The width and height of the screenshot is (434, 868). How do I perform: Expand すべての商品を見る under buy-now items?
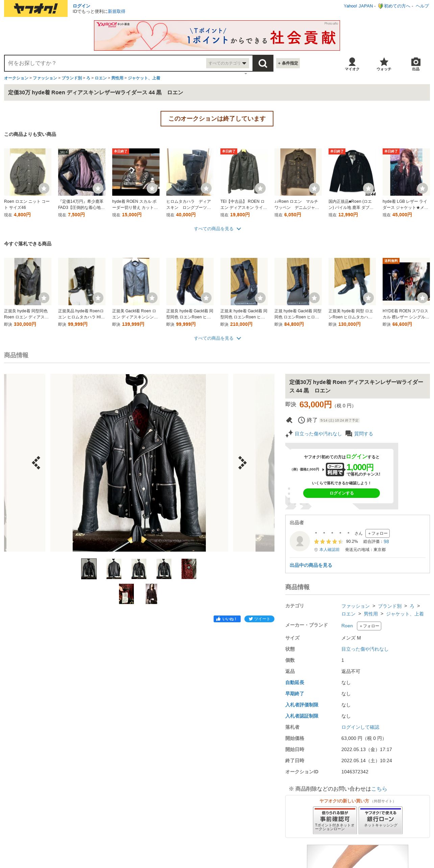point(217,338)
